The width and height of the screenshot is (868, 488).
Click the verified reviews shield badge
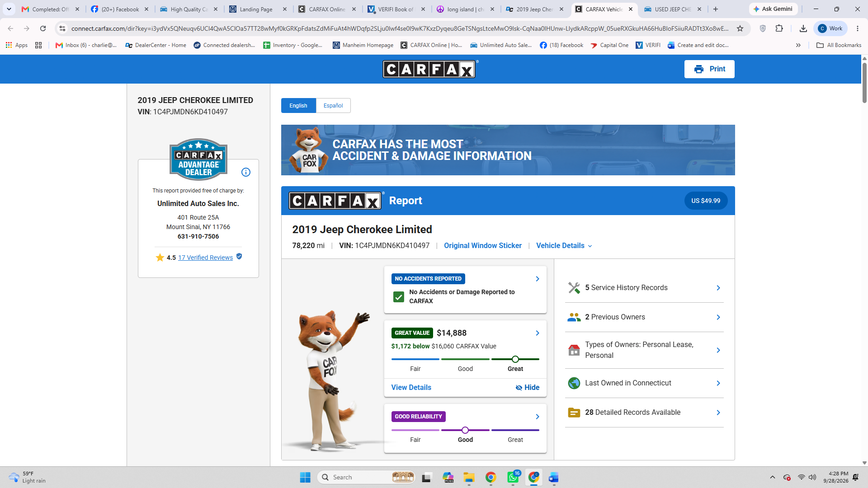click(x=239, y=257)
